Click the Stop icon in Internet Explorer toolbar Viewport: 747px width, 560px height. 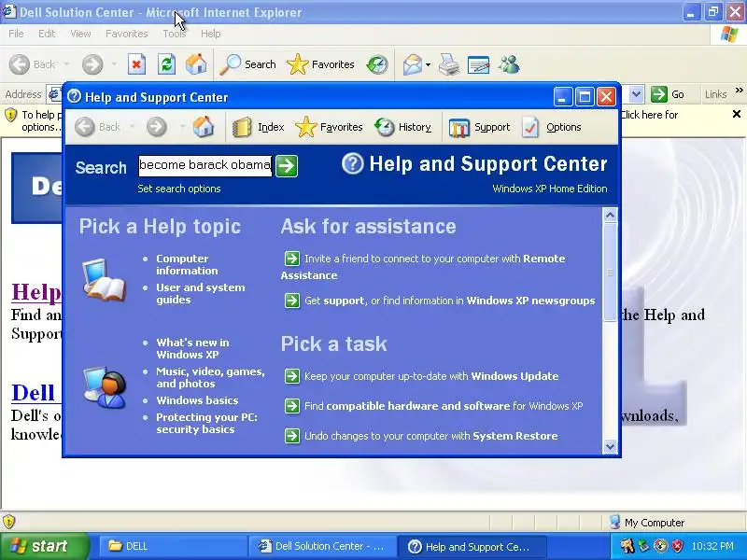(x=136, y=64)
